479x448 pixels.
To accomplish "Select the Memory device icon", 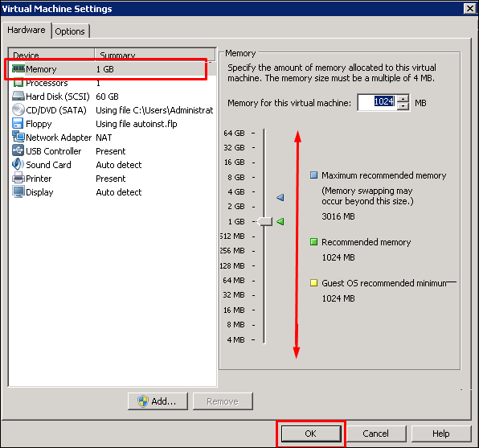I will 18,69.
